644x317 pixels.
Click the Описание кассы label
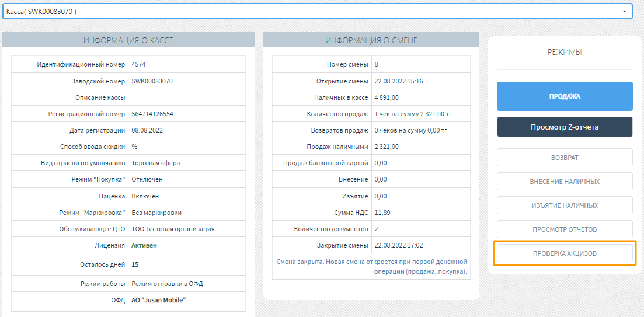pyautogui.click(x=100, y=97)
